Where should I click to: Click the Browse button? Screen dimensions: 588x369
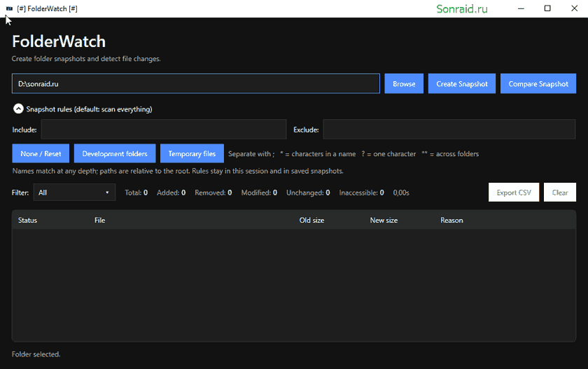[404, 83]
